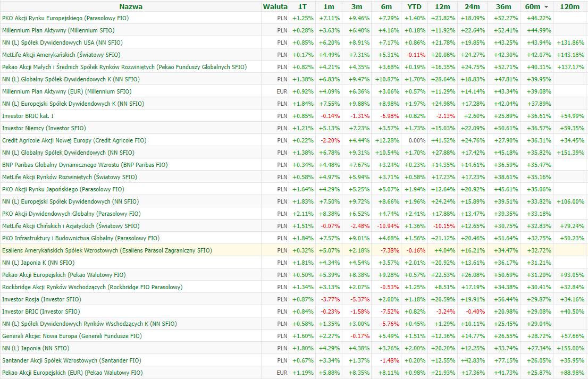The width and height of the screenshot is (588, 379).
Task: Select the +41.52% 12m value
Action: pyautogui.click(x=443, y=140)
